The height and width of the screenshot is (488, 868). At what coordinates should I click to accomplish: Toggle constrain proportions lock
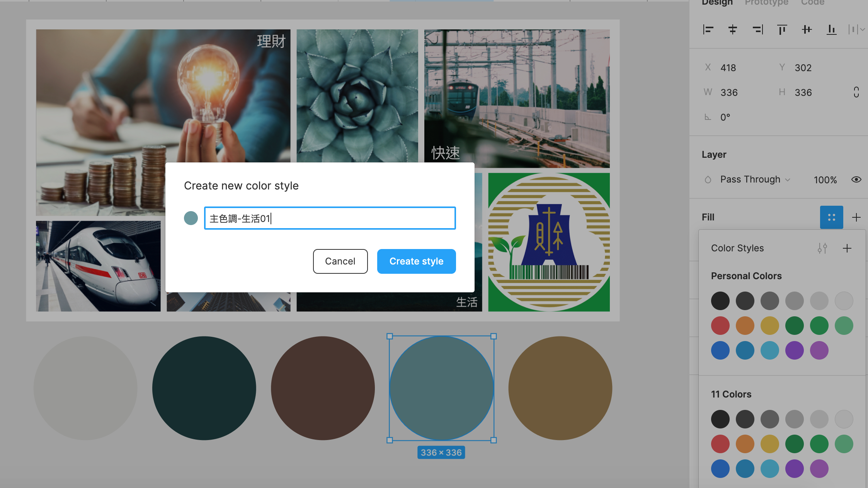[x=856, y=92]
